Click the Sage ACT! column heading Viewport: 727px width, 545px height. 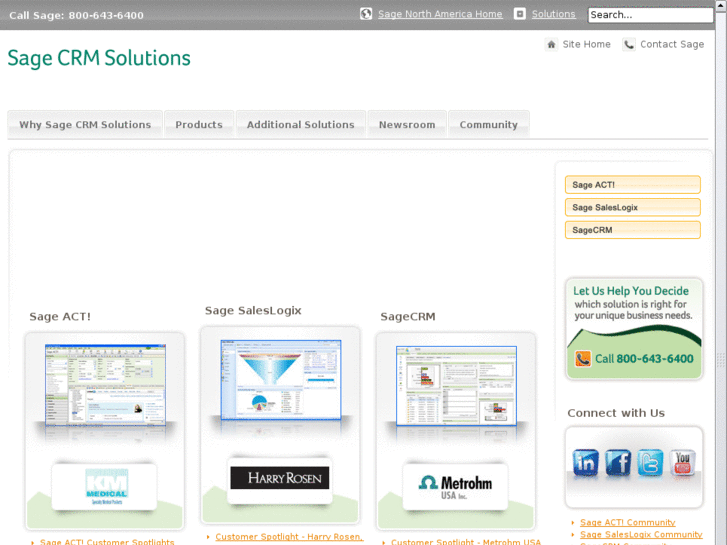(x=60, y=316)
